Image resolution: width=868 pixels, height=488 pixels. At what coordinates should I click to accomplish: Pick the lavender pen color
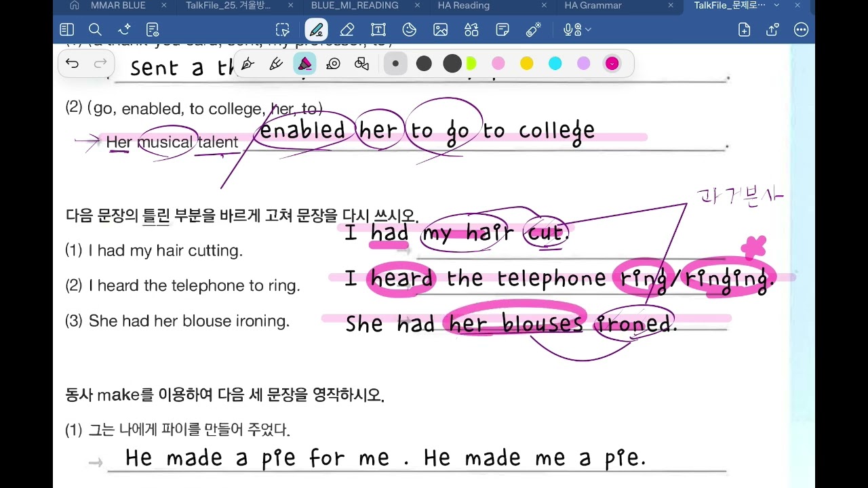(584, 64)
